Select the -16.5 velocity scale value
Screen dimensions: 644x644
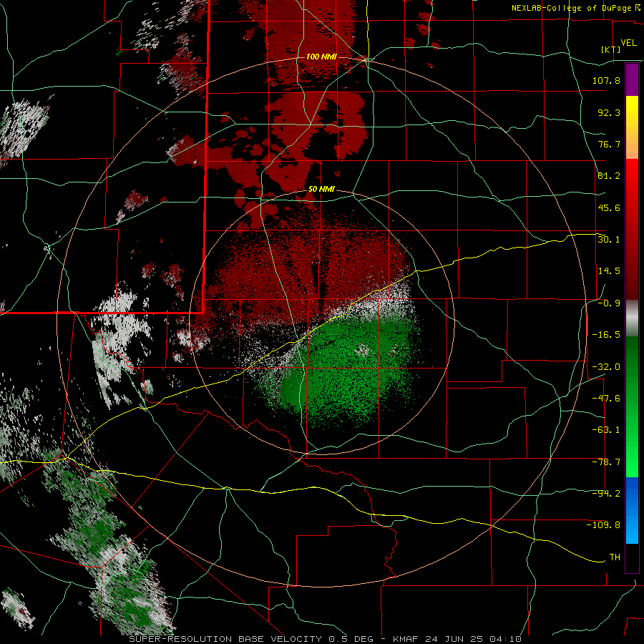click(606, 335)
